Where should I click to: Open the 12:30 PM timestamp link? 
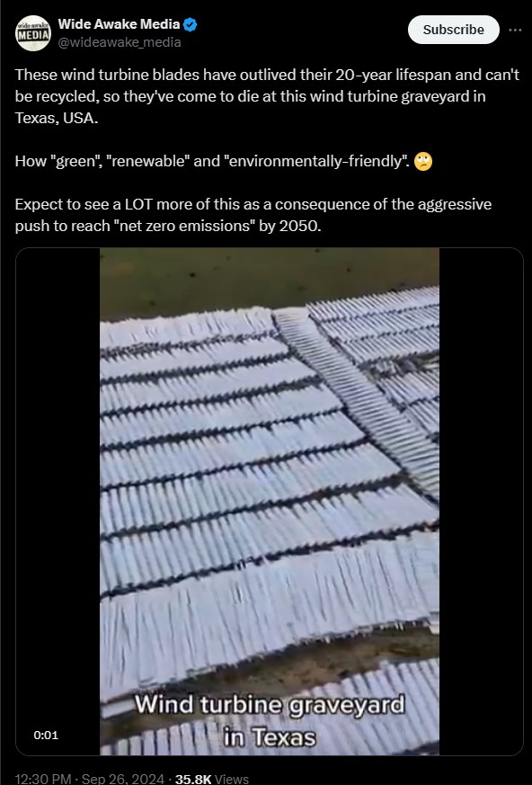[43, 779]
